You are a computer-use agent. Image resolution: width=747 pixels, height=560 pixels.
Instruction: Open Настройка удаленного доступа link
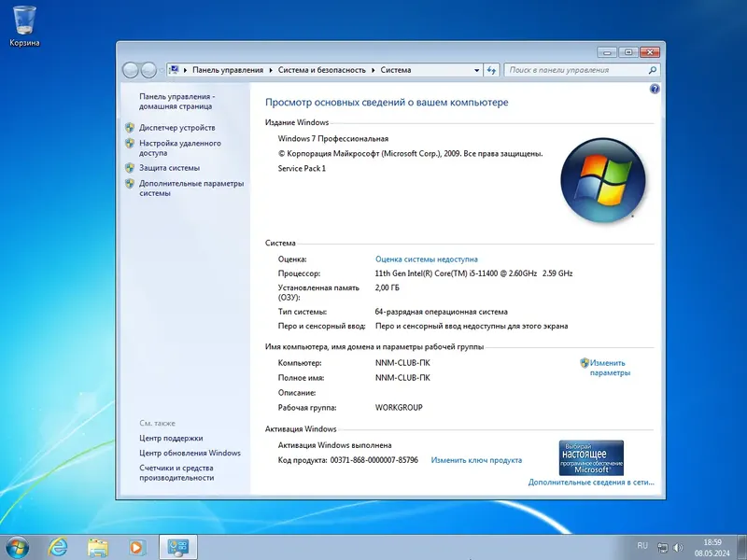[180, 148]
